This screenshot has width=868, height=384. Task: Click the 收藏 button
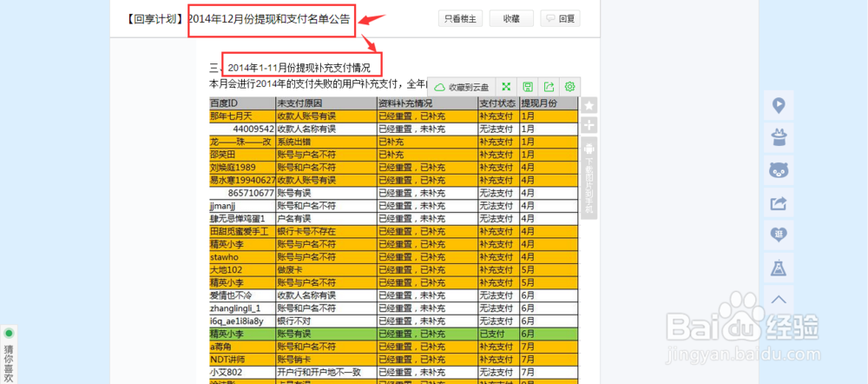[511, 18]
